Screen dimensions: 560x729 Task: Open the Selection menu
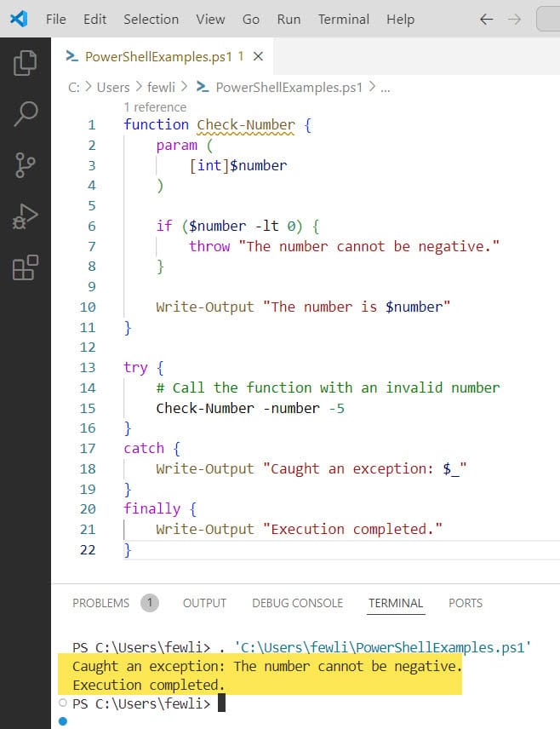[151, 19]
